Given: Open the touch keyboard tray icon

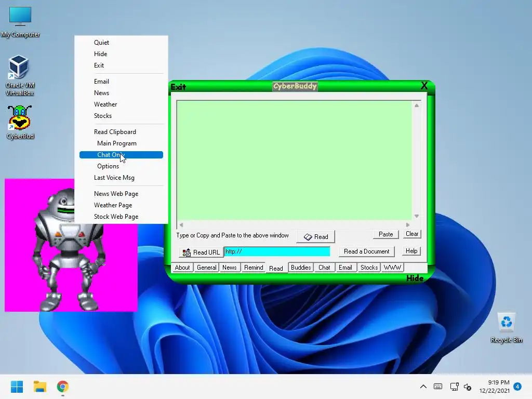Looking at the screenshot, I should click(437, 387).
